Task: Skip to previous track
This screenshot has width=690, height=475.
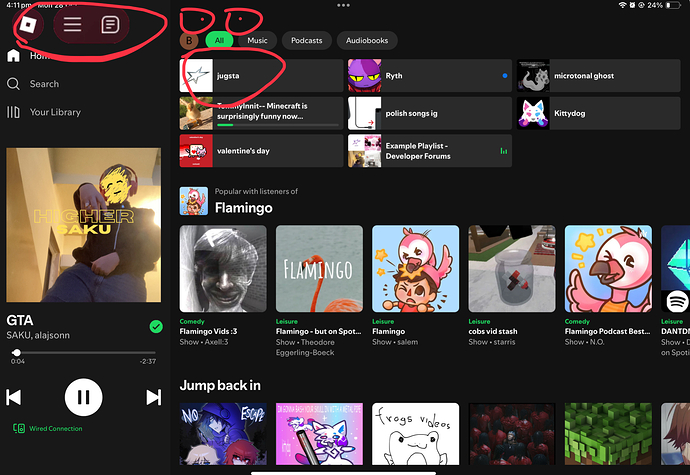Action: [x=14, y=397]
